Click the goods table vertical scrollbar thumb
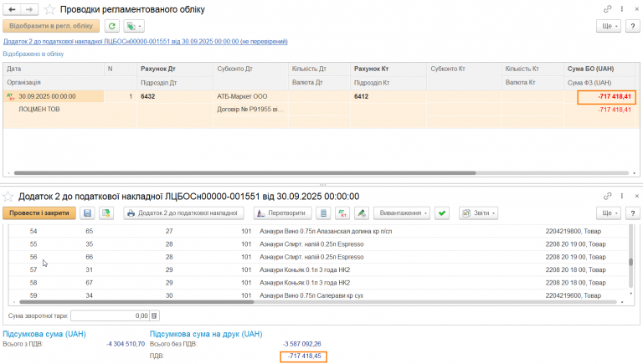 630,262
